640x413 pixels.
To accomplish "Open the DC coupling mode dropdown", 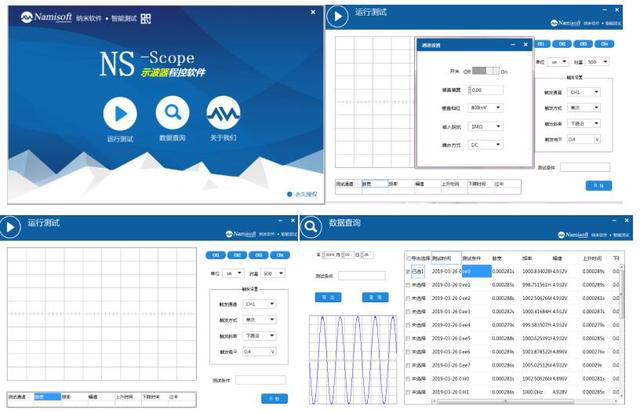I will [486, 144].
